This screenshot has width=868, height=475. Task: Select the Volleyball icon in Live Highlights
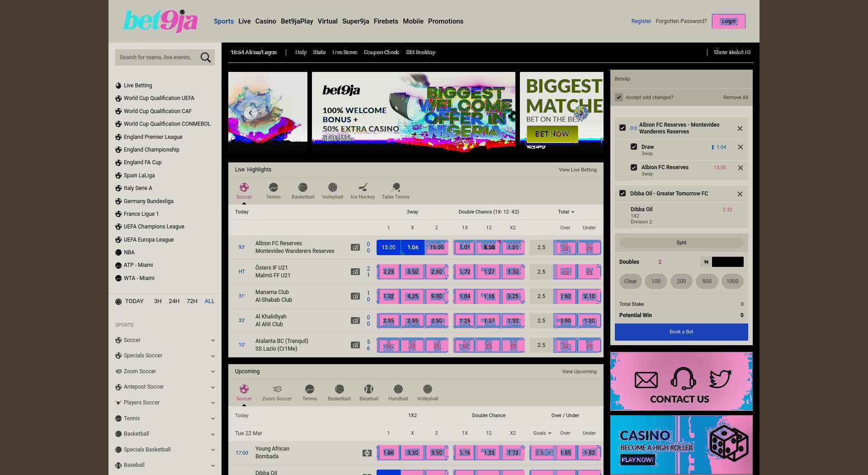point(332,187)
